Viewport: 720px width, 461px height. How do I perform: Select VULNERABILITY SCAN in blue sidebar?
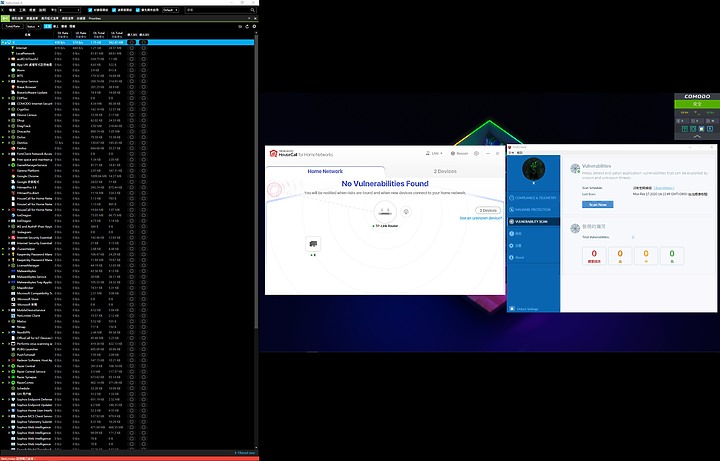[x=534, y=221]
